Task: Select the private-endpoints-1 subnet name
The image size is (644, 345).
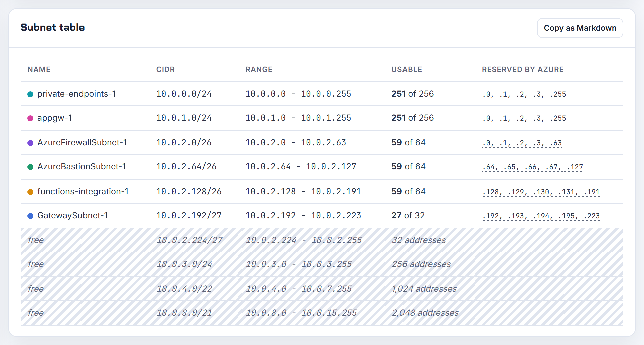Action: pos(76,94)
